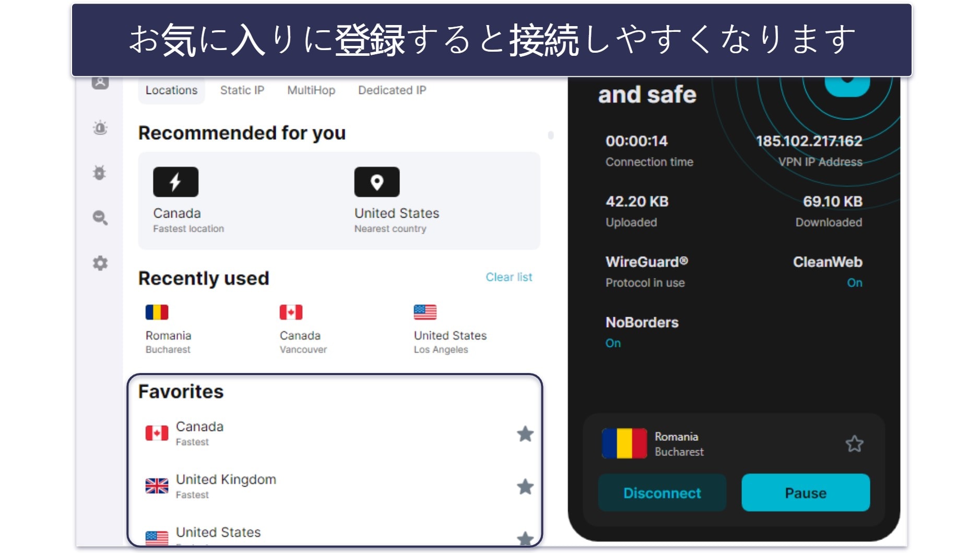Open the Settings gear in sidebar

point(100,263)
